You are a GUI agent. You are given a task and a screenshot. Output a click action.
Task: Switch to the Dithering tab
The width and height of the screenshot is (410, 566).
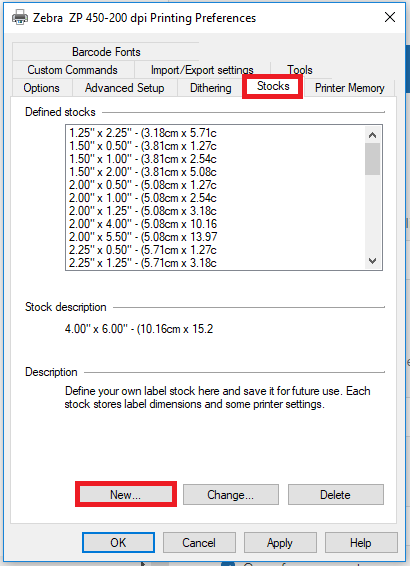(211, 88)
